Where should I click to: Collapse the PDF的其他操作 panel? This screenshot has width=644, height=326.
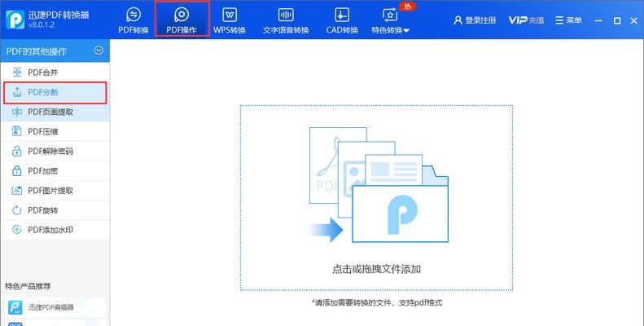[99, 51]
